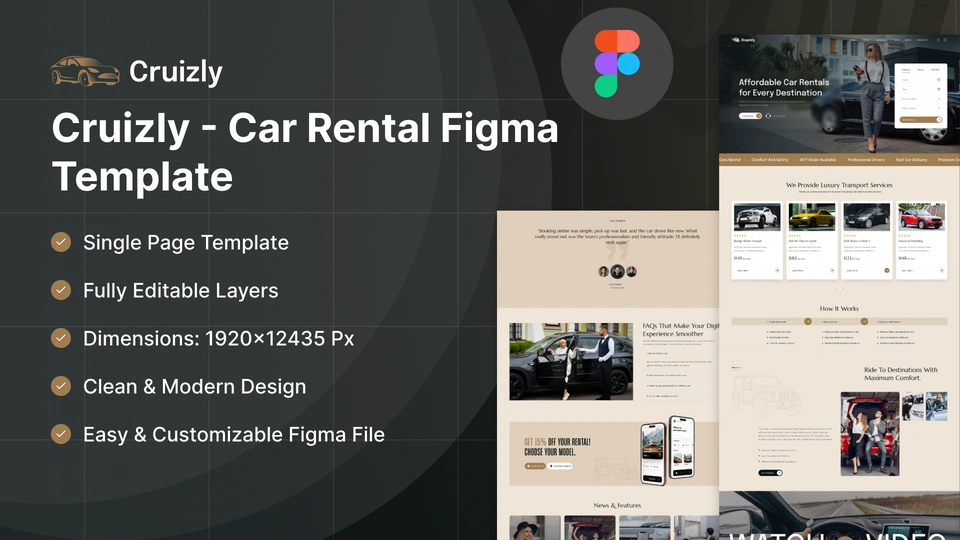This screenshot has height=540, width=960.
Task: Click the search icon in the mockup header
Action: click(939, 40)
